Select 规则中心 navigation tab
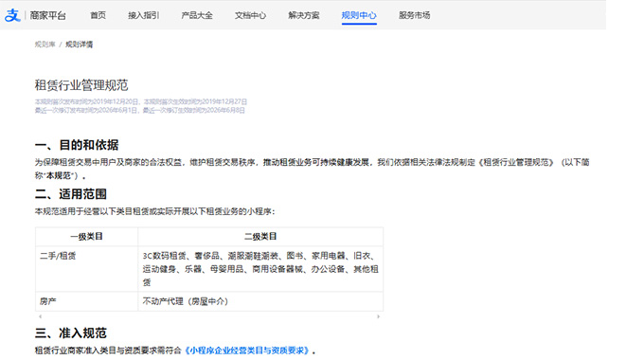 pos(359,15)
